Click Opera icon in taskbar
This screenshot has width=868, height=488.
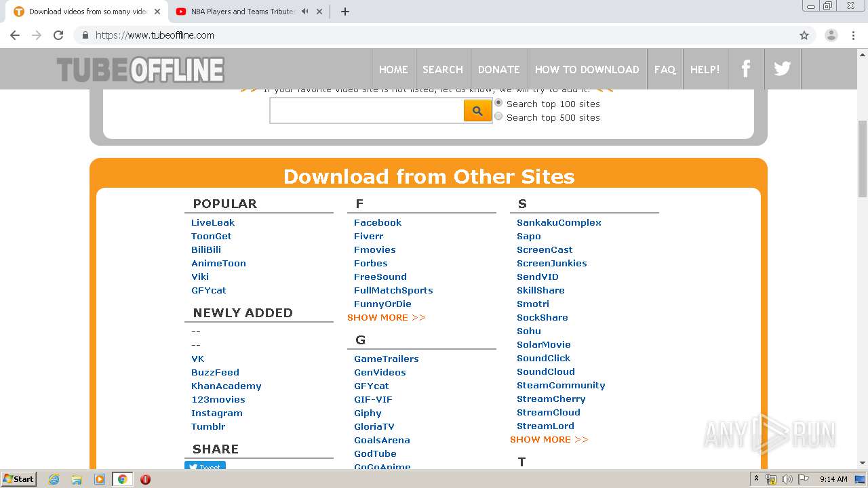tap(145, 479)
